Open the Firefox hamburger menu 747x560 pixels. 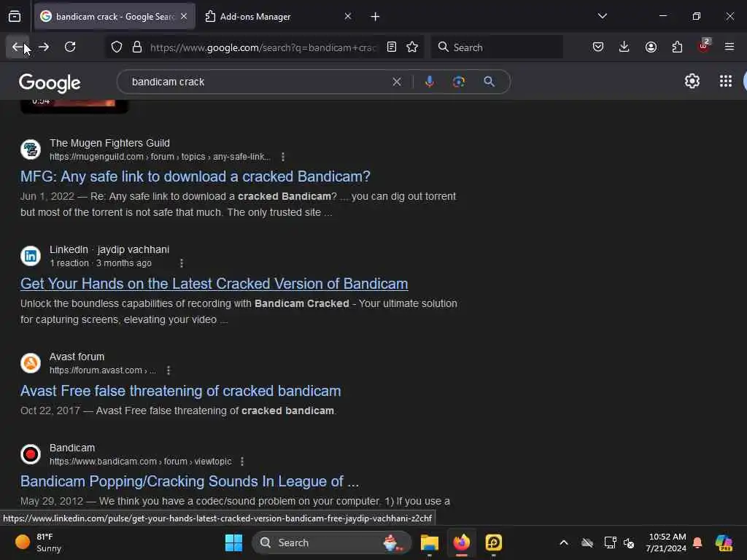(729, 47)
